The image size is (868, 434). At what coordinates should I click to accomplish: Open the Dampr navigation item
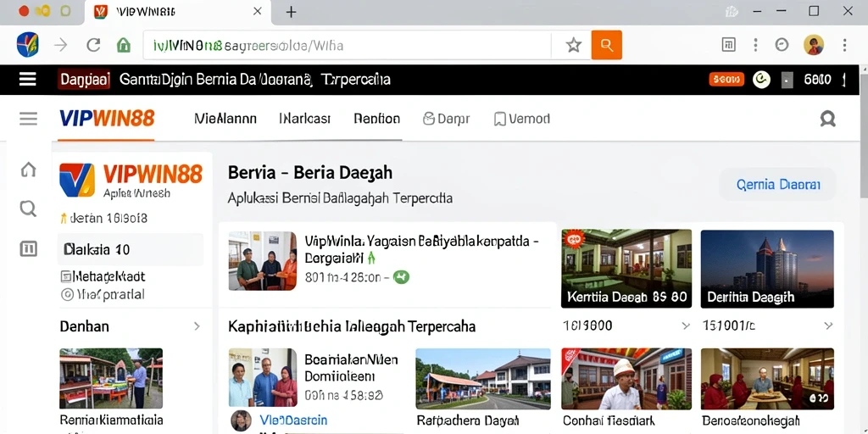point(446,119)
